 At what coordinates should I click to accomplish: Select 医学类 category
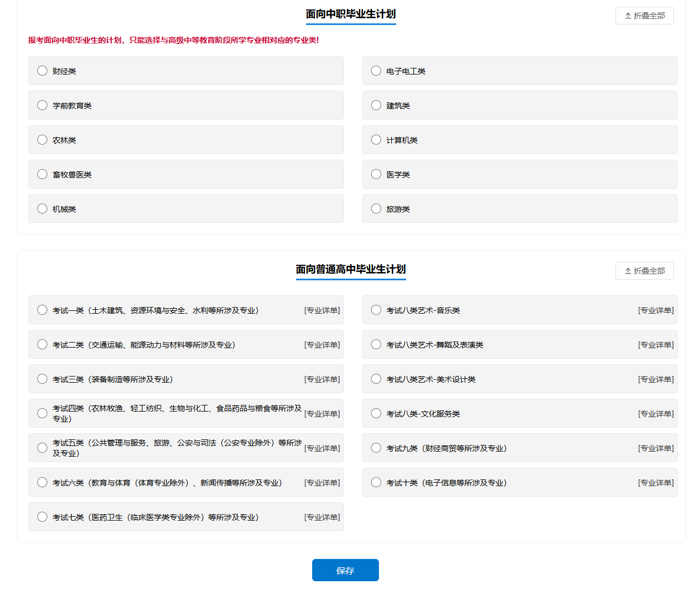point(376,174)
